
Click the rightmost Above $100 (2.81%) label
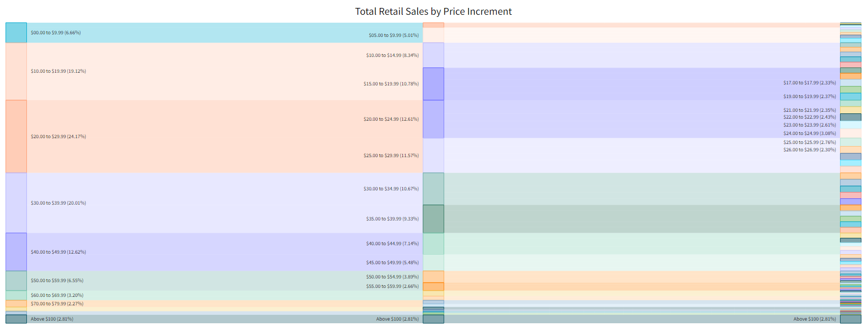814,319
